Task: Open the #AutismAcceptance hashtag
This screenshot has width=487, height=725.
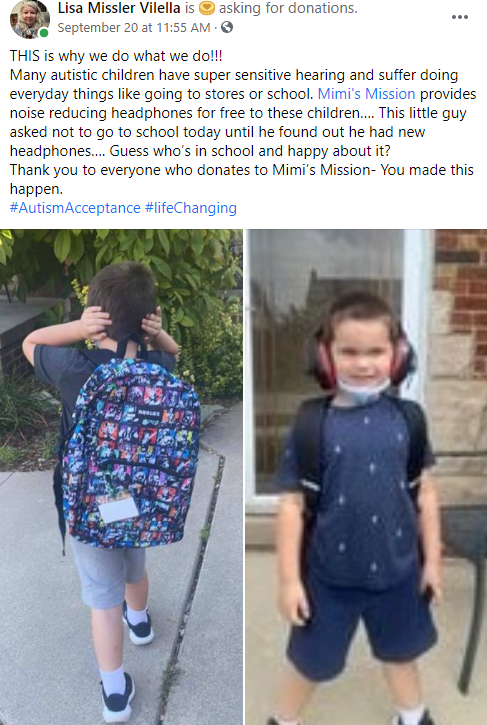Action: (x=75, y=208)
